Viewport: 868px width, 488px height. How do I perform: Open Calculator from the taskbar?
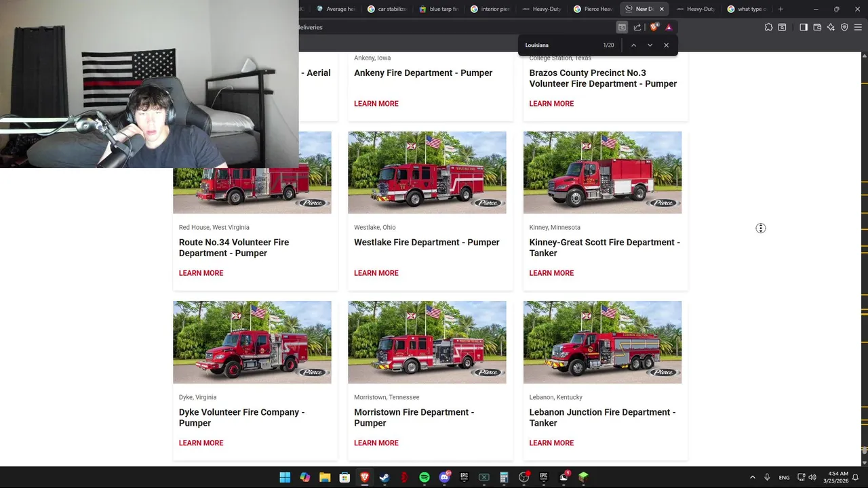tap(504, 477)
